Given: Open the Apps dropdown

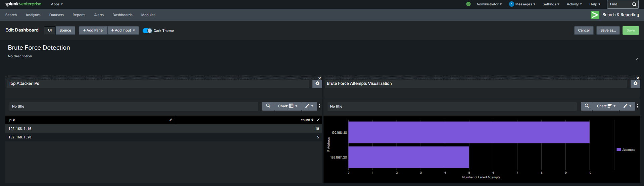Looking at the screenshot, I should click(57, 4).
